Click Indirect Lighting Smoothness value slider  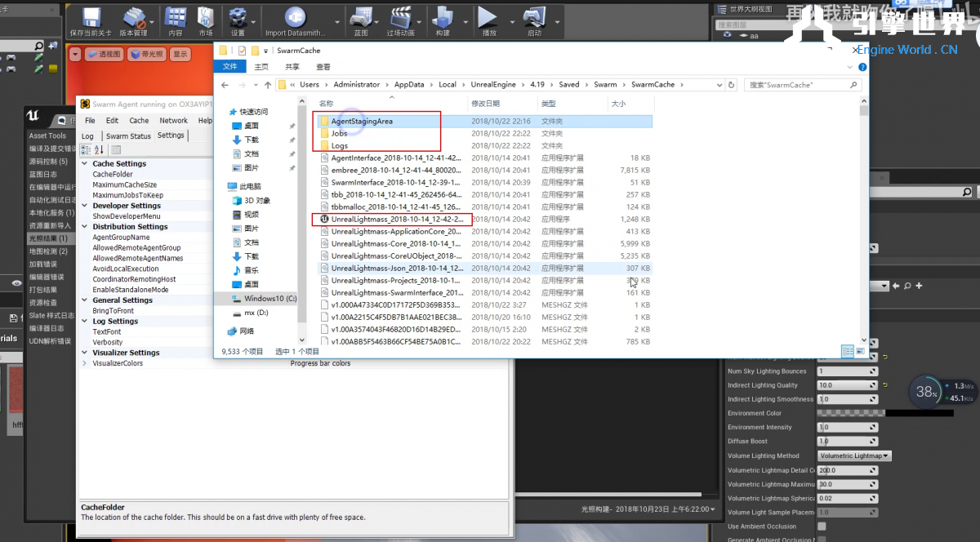point(847,399)
